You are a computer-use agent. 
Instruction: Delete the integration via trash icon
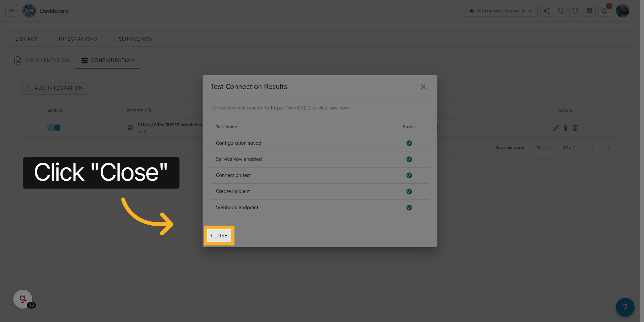pyautogui.click(x=575, y=128)
